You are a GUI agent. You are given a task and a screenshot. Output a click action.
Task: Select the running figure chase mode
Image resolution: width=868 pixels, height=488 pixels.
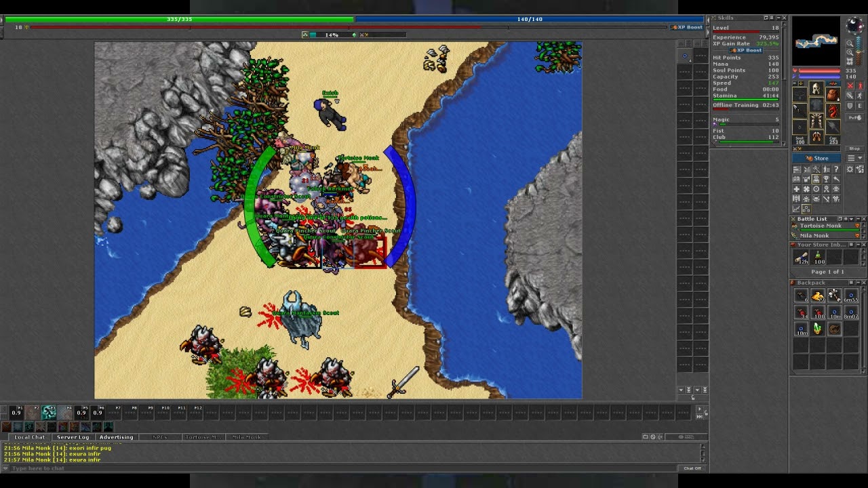point(860,96)
